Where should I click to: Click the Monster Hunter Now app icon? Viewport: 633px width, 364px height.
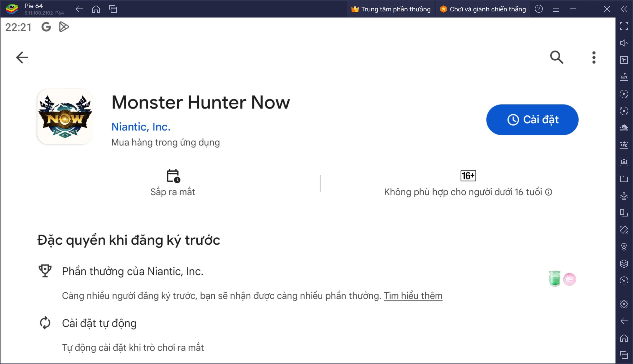[65, 117]
